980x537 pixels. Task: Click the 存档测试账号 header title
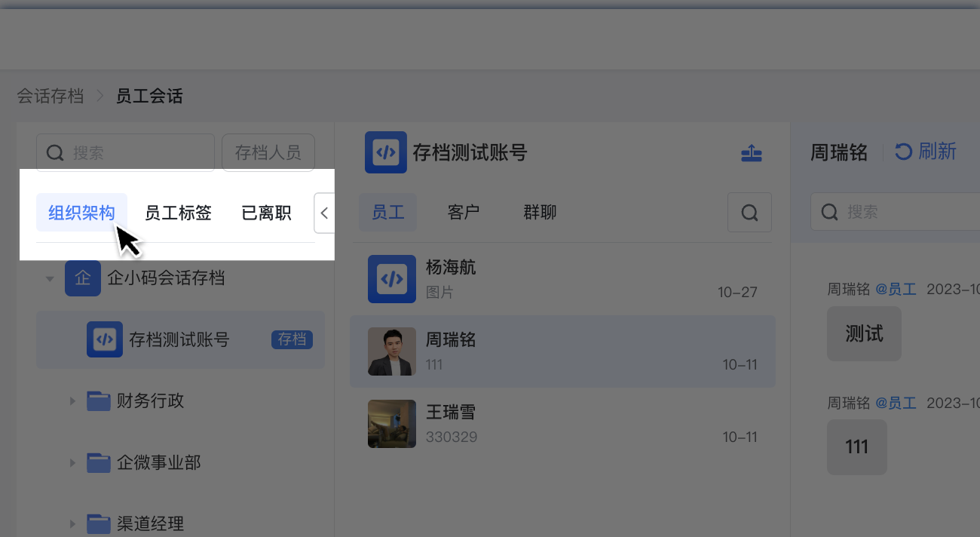pyautogui.click(x=470, y=152)
